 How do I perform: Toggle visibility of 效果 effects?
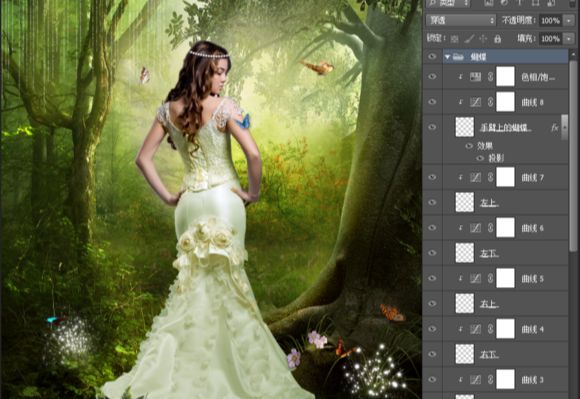[469, 146]
